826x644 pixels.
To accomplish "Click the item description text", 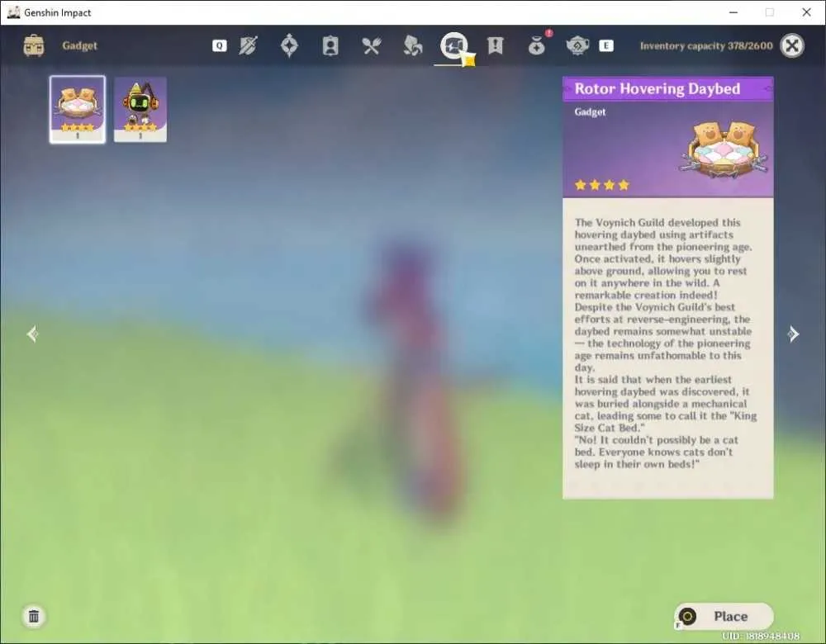I will tap(666, 343).
